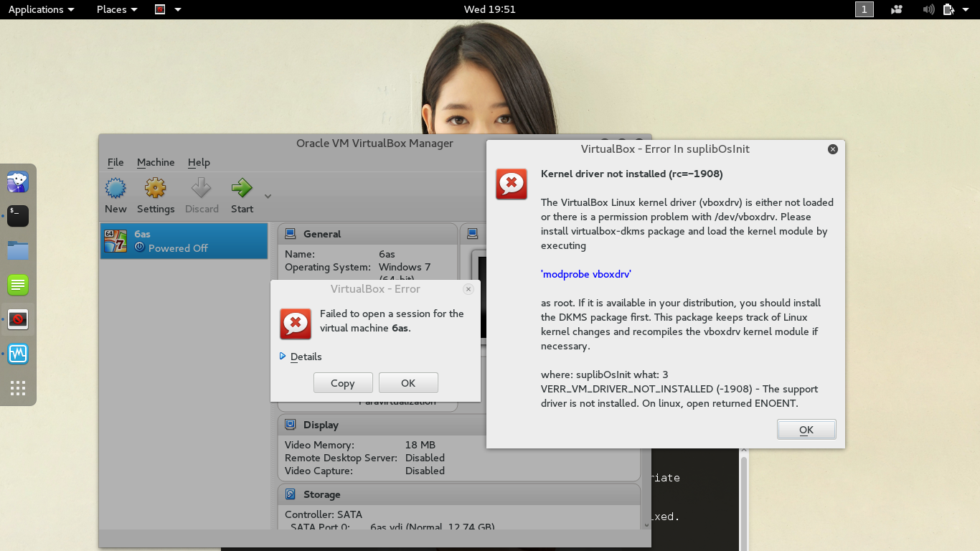Click the 'modprobe vboxdrv' link
Viewport: 980px width, 551px height.
(586, 274)
